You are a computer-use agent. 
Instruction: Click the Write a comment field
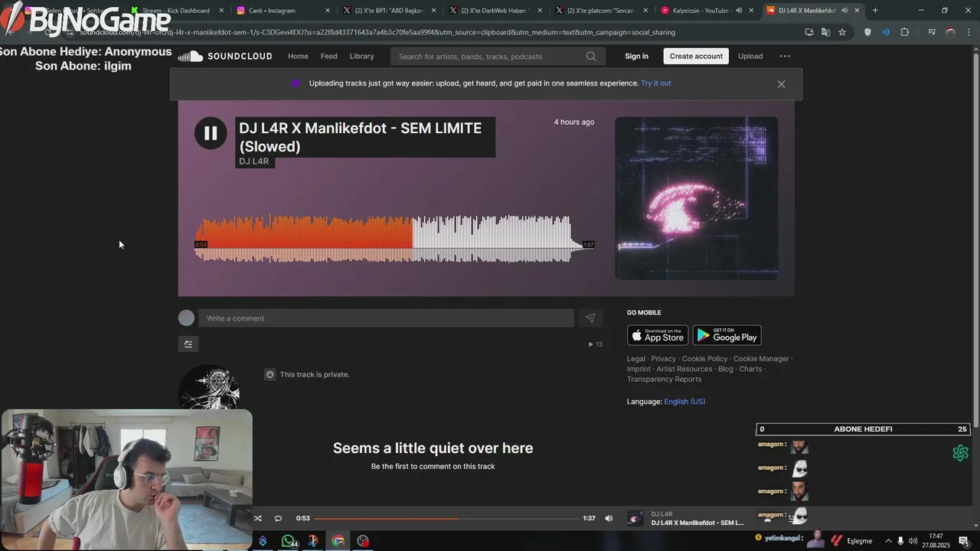pos(386,318)
